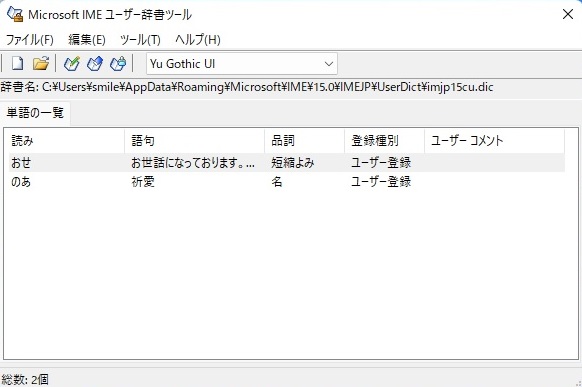Open the ファイル(F) menu

(x=30, y=39)
